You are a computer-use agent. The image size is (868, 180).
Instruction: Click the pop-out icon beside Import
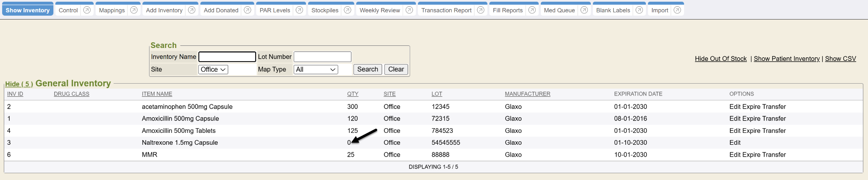click(677, 10)
